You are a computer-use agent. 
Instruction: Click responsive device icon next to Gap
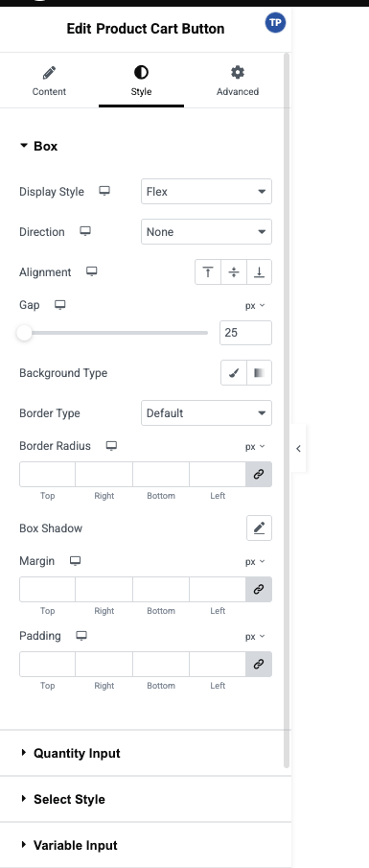coord(59,304)
